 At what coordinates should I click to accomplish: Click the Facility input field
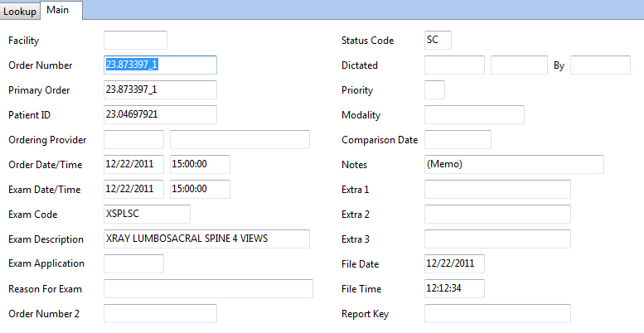tap(135, 41)
